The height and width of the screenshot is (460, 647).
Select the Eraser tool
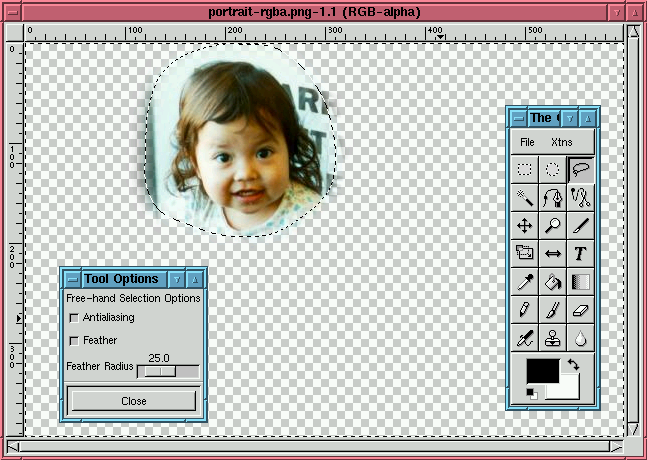[581, 310]
